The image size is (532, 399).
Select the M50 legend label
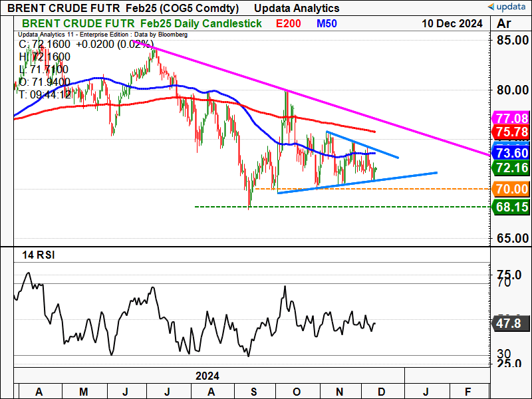coord(327,23)
